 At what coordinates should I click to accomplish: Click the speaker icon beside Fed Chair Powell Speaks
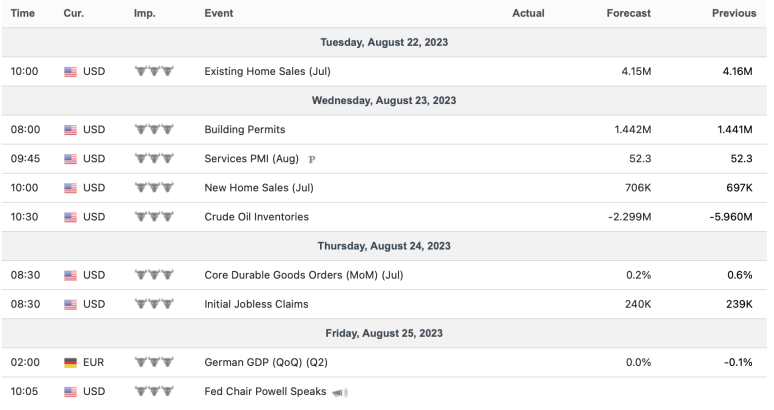click(339, 392)
